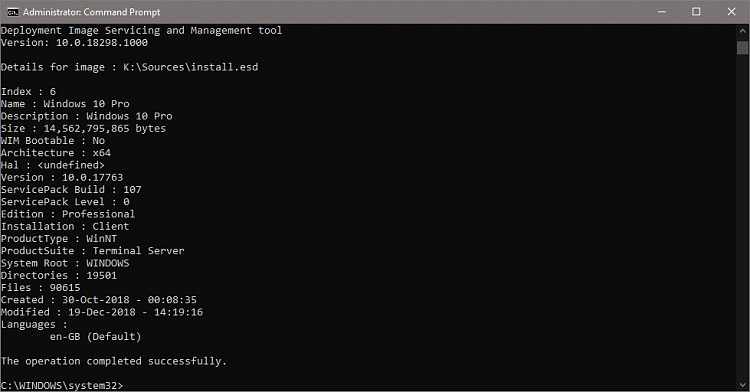Screen dimensions: 750x392
Task: Click the K:\Sources\install.esd path text
Action: (190, 67)
